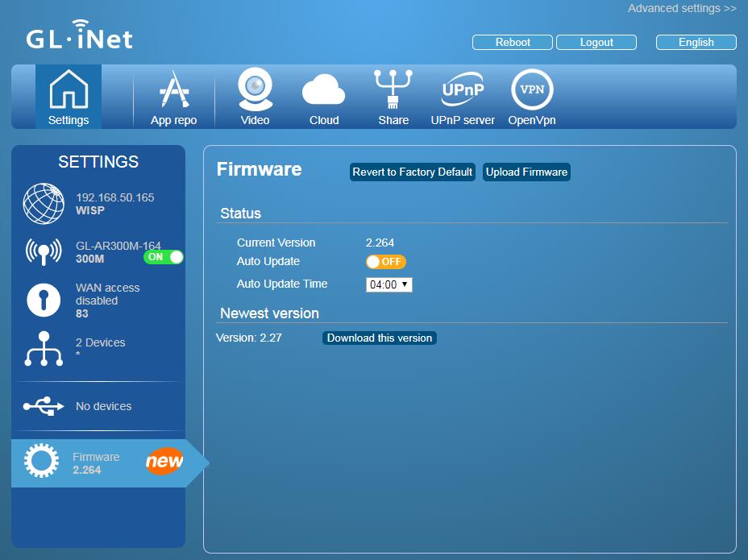Click the Current Version value 2.264
The image size is (748, 560).
[x=380, y=243]
